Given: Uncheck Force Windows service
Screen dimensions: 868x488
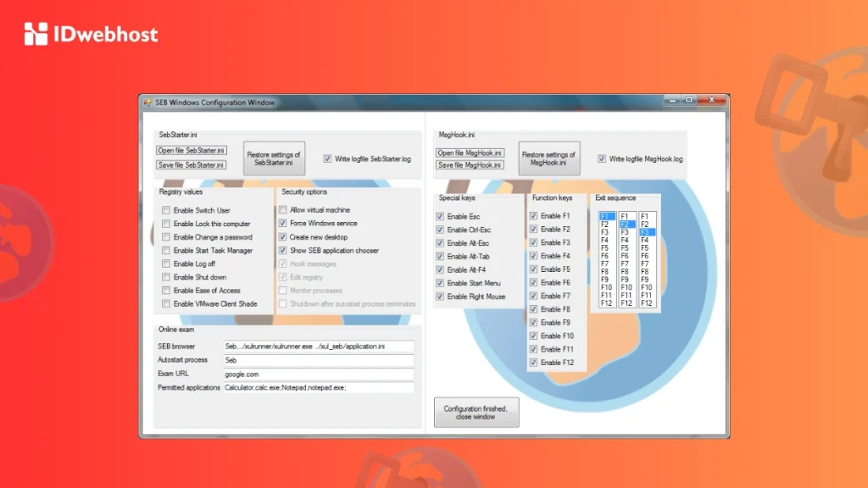Looking at the screenshot, I should point(283,223).
